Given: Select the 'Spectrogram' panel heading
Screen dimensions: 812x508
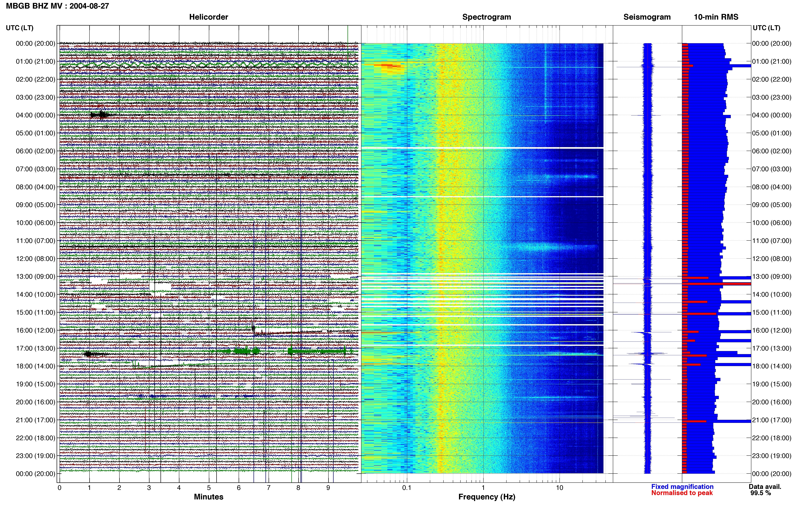Looking at the screenshot, I should tap(487, 17).
